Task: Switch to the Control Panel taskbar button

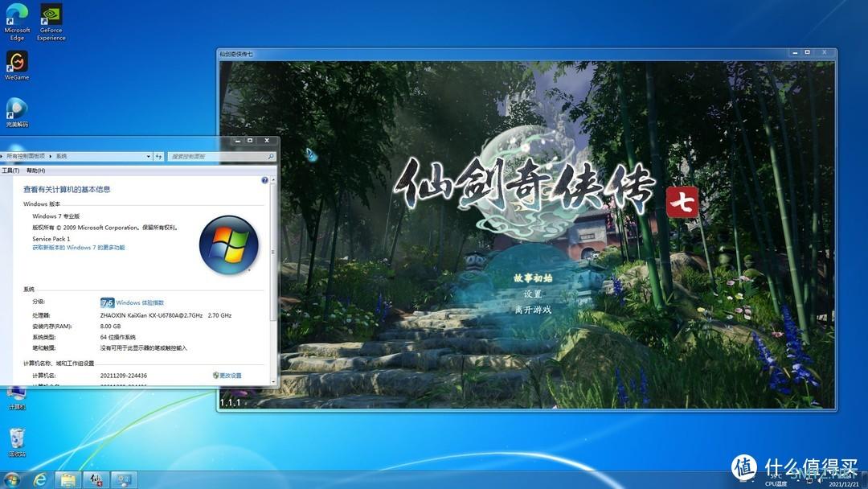Action: pyautogui.click(x=124, y=479)
